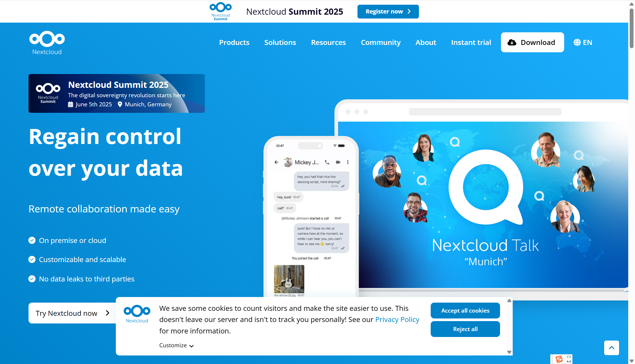Open the Community menu
635x364 pixels.
pos(380,42)
